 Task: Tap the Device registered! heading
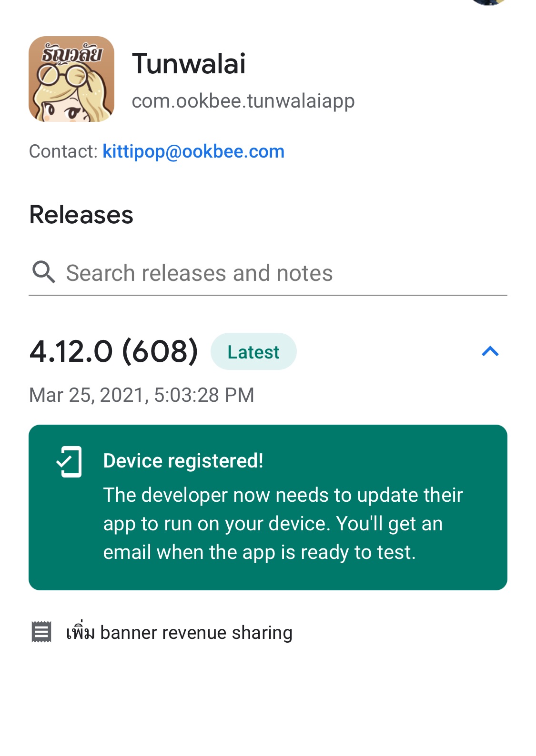[x=183, y=461]
